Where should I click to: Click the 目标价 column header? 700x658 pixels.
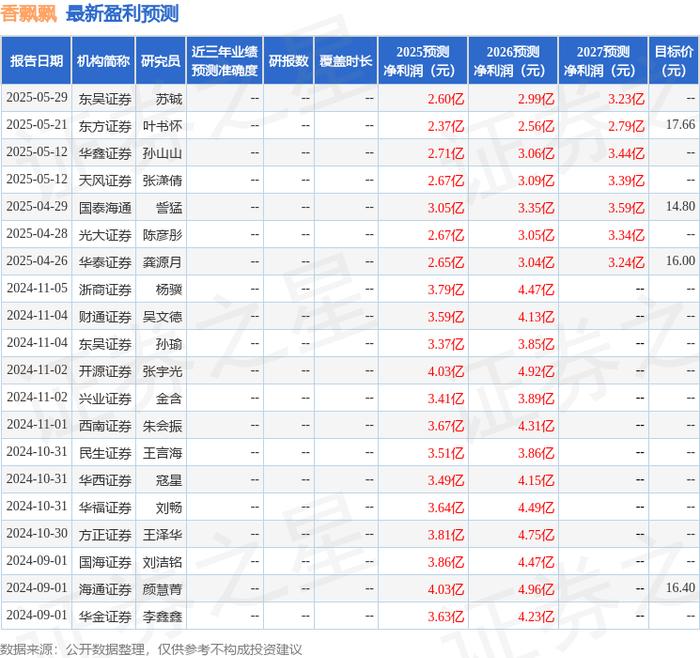pyautogui.click(x=674, y=61)
